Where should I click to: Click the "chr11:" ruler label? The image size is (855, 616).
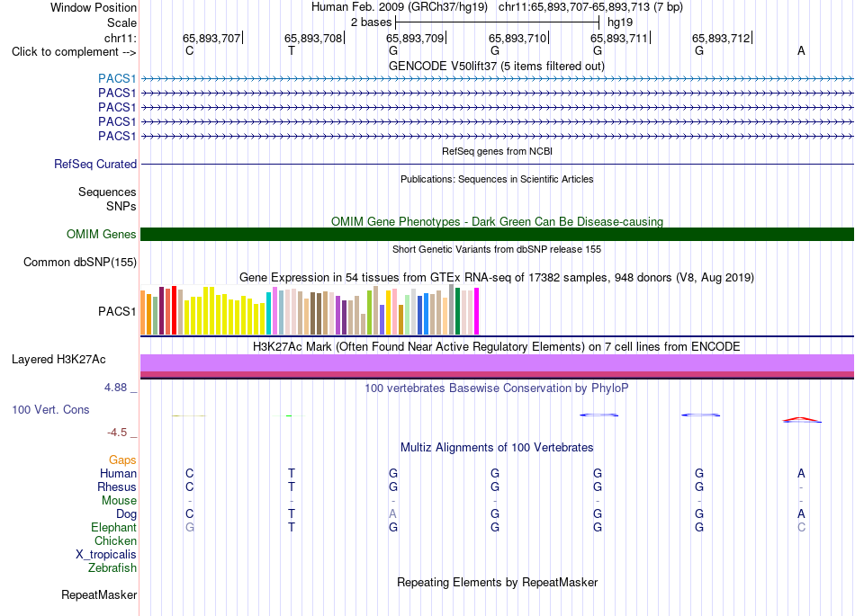point(121,38)
